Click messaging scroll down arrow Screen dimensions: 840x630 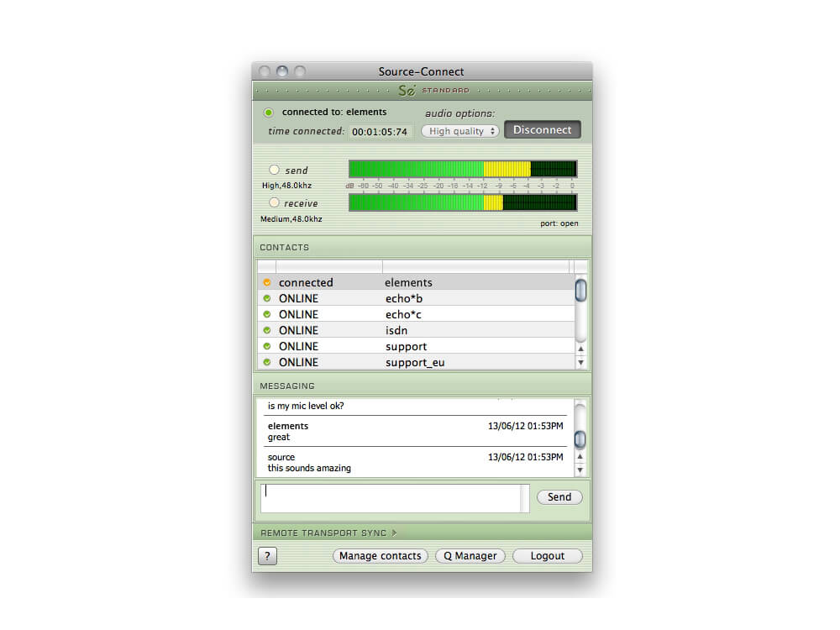[580, 470]
